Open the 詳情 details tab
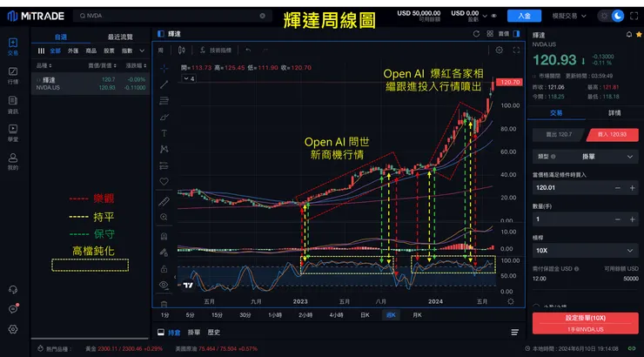This screenshot has width=644, height=357. click(x=614, y=113)
